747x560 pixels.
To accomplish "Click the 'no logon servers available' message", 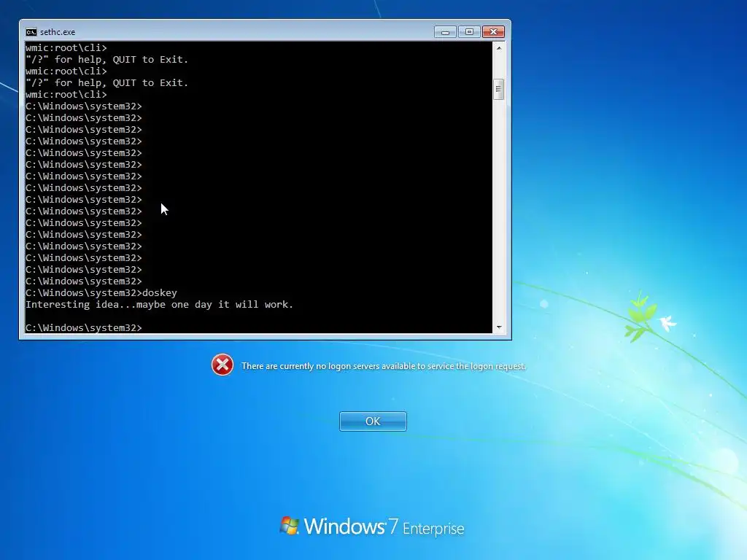I will tap(384, 366).
